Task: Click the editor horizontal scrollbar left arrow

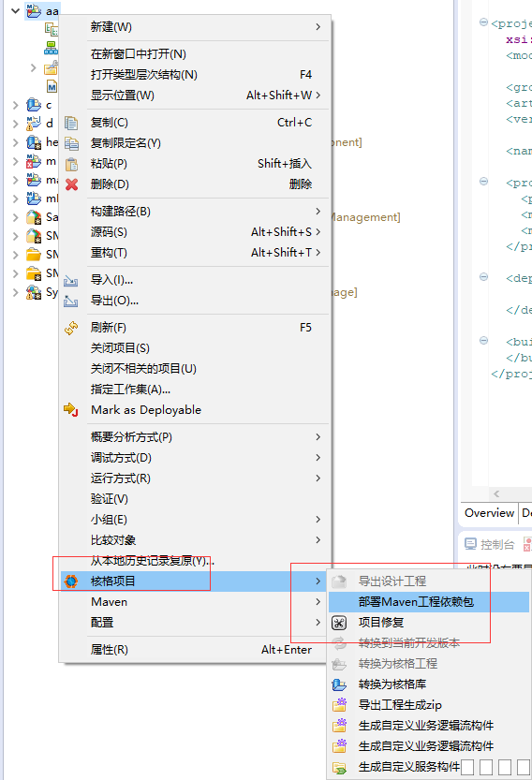Action: [x=496, y=494]
